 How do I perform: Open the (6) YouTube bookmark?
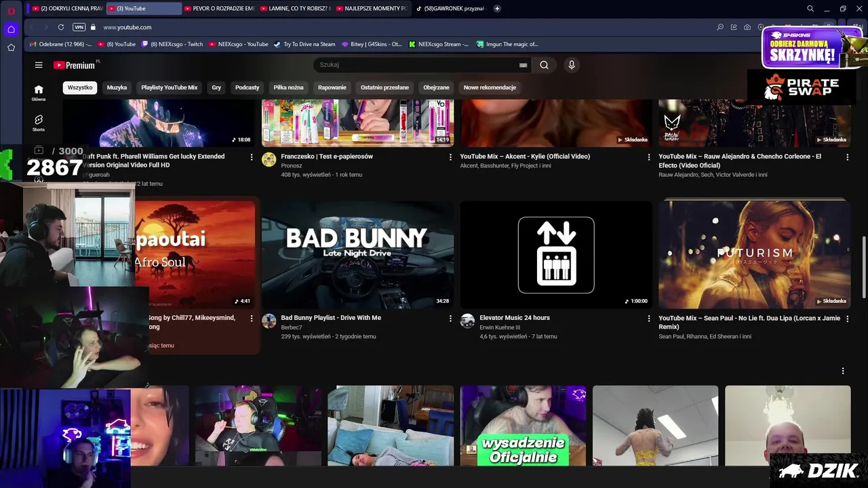point(117,44)
